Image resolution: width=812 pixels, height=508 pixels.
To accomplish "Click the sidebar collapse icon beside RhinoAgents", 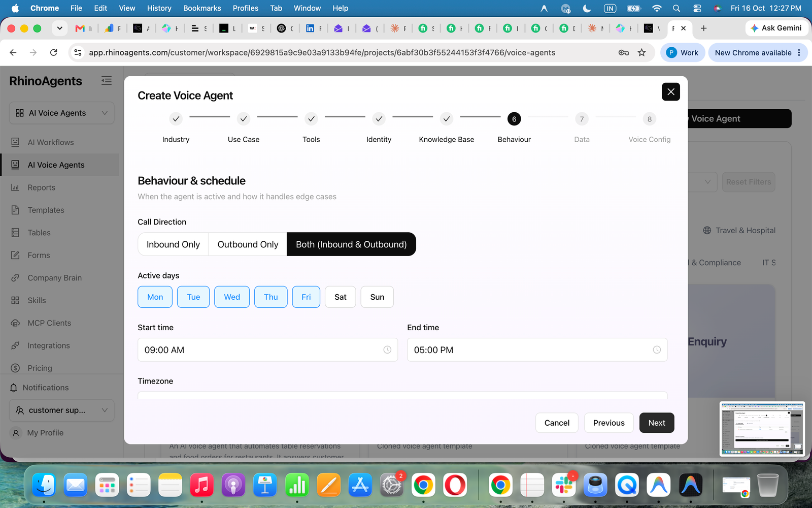I will coord(106,81).
